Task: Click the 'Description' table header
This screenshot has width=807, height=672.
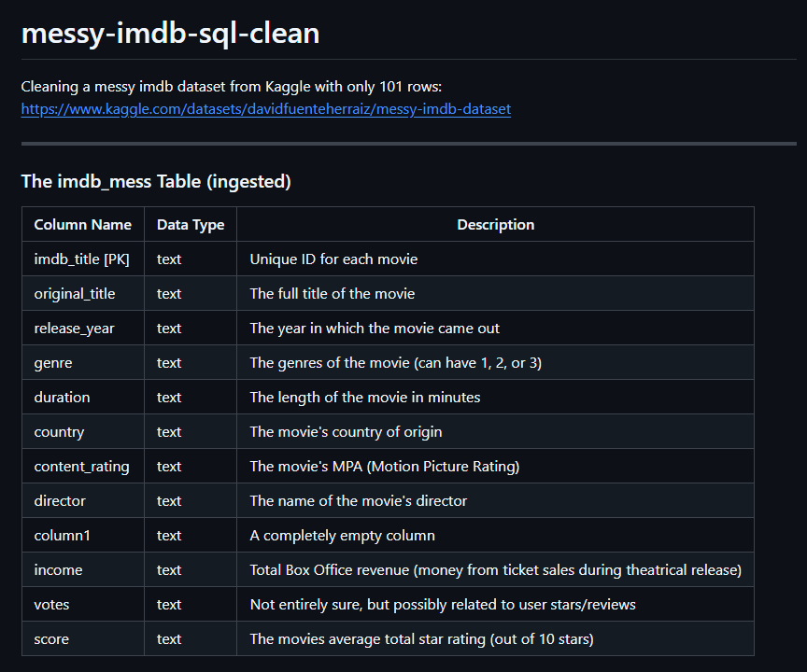Action: click(495, 225)
